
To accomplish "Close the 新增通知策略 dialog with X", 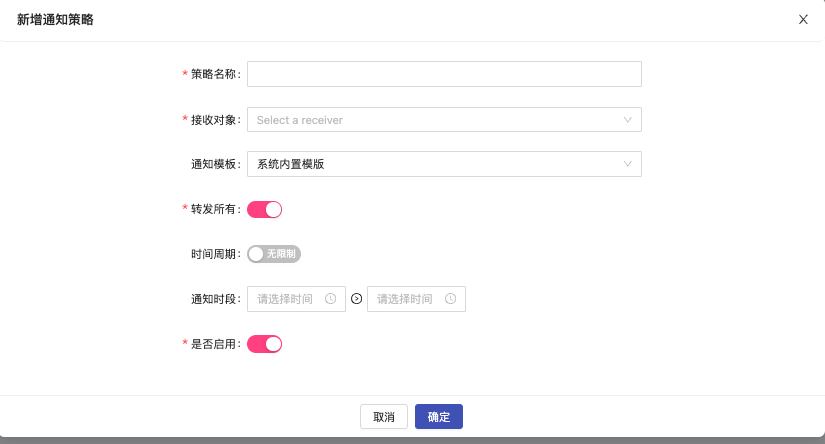I will pyautogui.click(x=803, y=19).
